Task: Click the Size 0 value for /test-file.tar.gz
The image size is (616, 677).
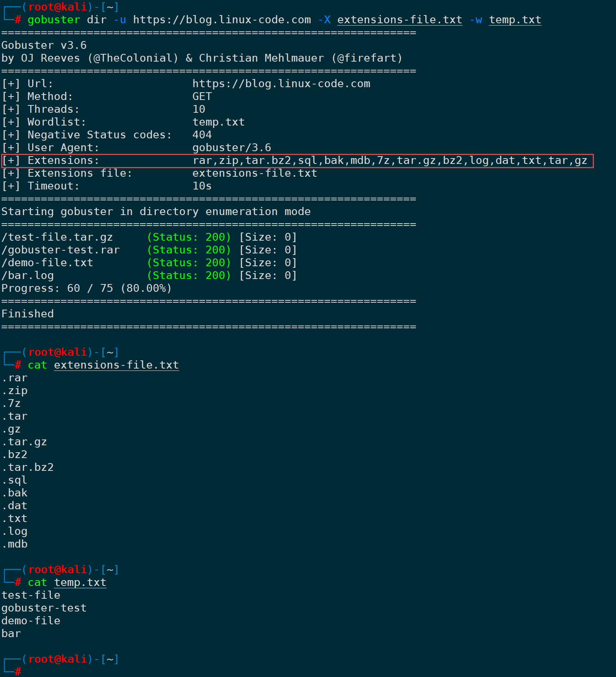Action: [x=268, y=237]
